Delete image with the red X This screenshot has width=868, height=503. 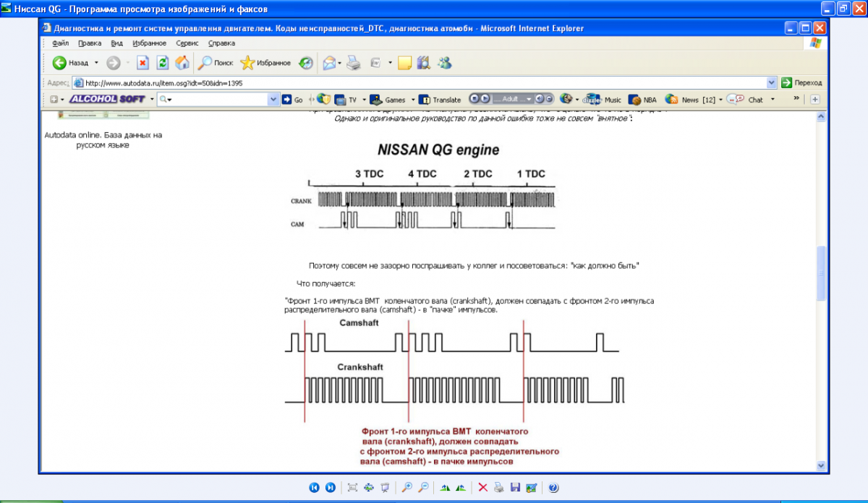tap(483, 488)
